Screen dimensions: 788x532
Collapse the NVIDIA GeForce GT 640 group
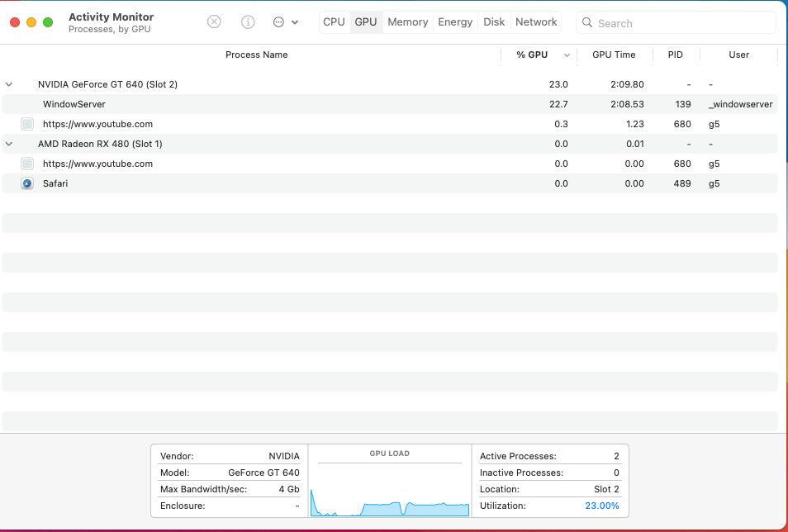click(8, 84)
